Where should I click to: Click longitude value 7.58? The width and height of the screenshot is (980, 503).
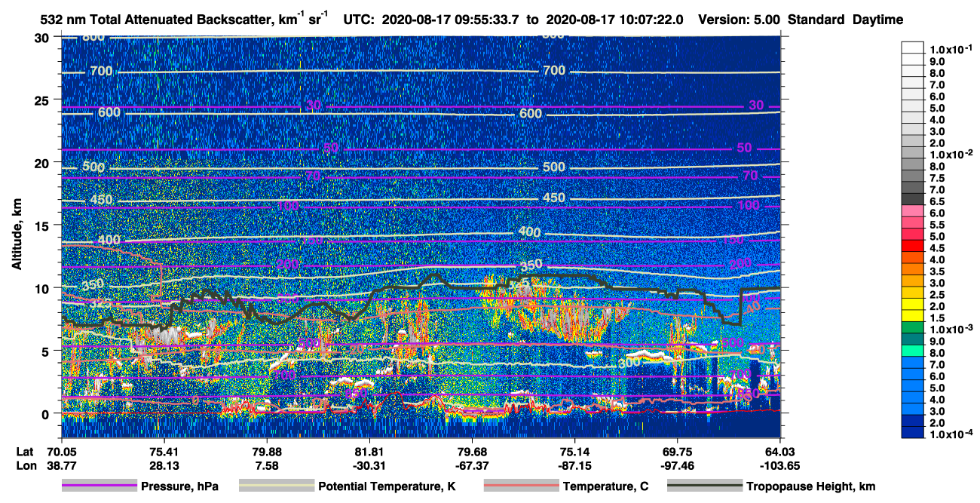click(x=267, y=465)
